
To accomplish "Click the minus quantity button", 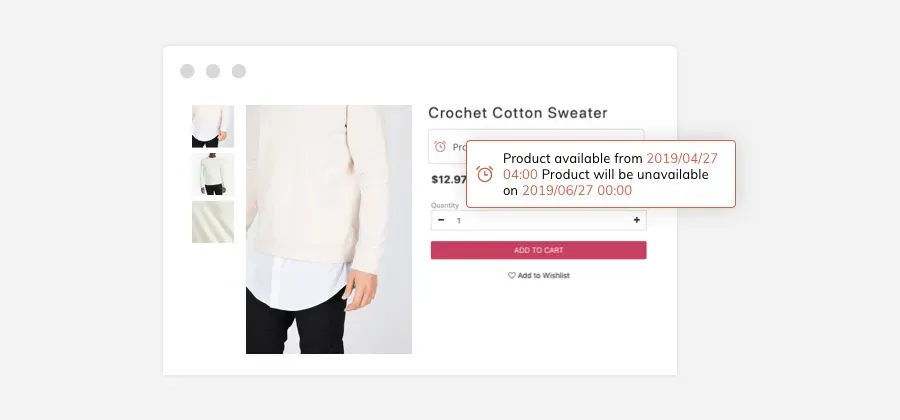I will pos(441,220).
